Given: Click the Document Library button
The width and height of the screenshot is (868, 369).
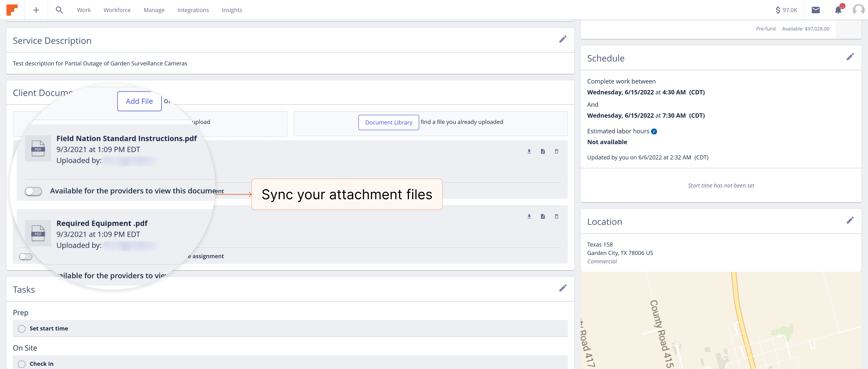Looking at the screenshot, I should pyautogui.click(x=388, y=122).
